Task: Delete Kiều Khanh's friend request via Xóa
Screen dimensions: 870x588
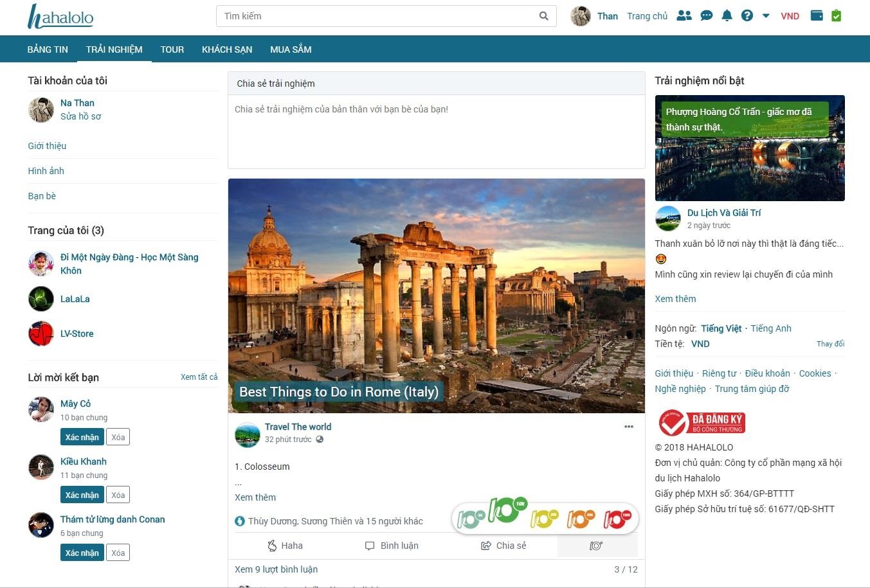Action: (x=118, y=495)
